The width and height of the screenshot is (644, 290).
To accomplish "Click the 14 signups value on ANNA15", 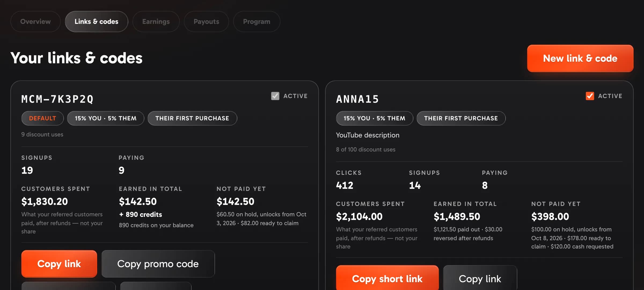I will pyautogui.click(x=415, y=185).
